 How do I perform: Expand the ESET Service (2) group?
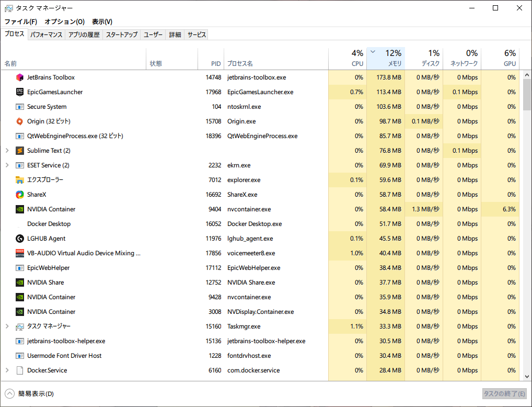pos(7,165)
